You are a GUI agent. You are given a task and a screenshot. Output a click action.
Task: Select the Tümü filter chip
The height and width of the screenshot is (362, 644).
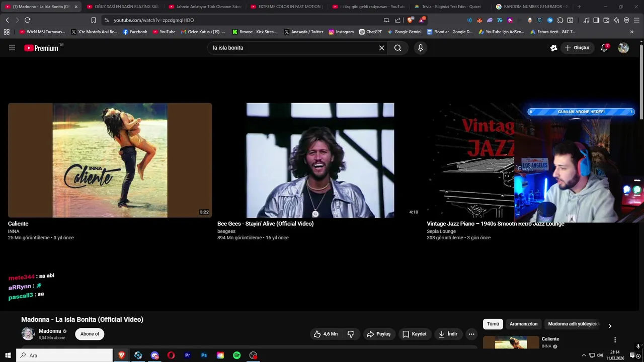[493, 324]
